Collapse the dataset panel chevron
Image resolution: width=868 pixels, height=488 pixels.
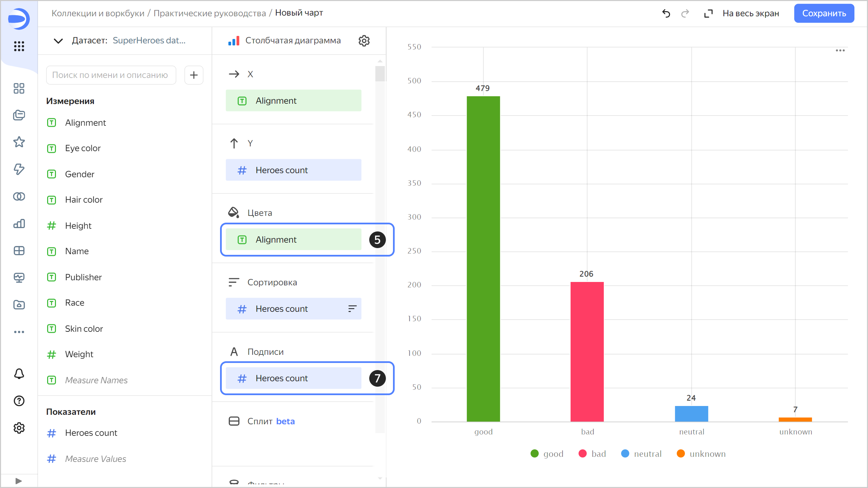58,41
